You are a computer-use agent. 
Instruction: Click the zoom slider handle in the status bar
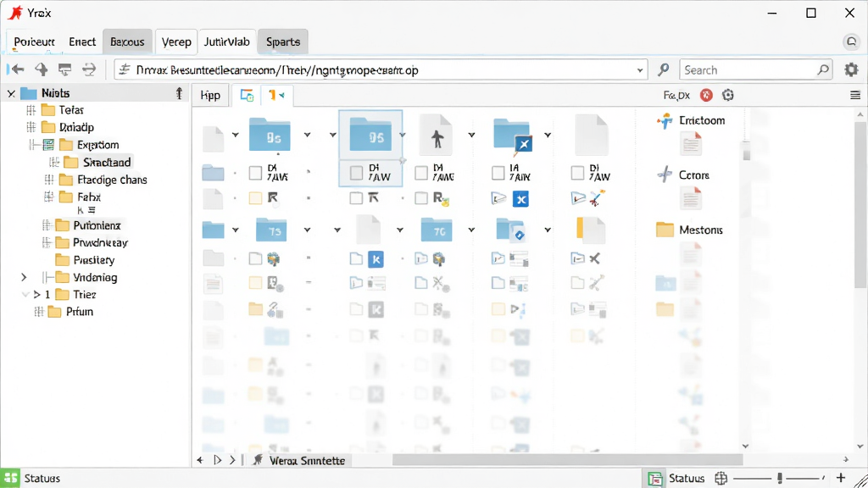coord(780,478)
